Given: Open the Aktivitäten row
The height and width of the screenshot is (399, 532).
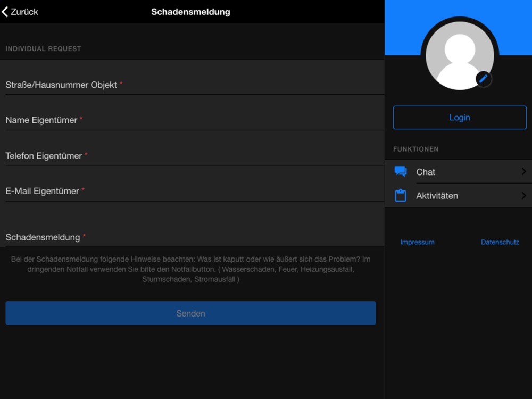Looking at the screenshot, I should click(x=459, y=195).
